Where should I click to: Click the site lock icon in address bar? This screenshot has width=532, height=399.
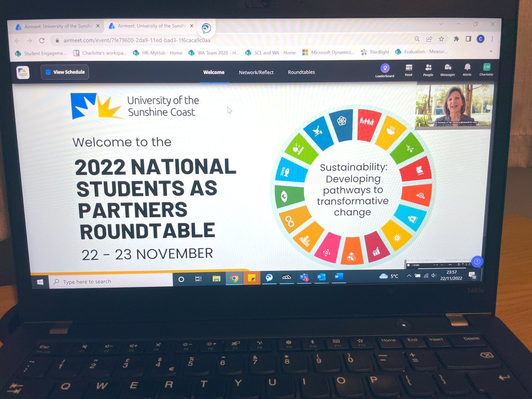click(x=57, y=40)
